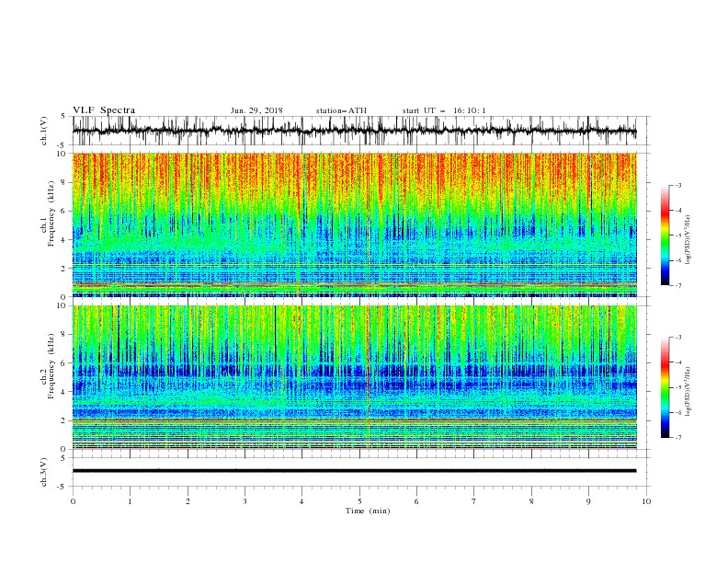The image size is (728, 563).
Task: Select the date text "Jun. 29, 2018"
Action: tap(256, 110)
